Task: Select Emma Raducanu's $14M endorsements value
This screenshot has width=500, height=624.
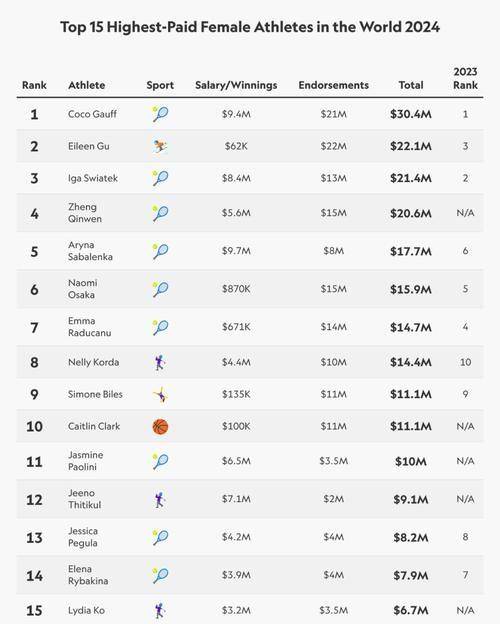Action: pos(334,327)
